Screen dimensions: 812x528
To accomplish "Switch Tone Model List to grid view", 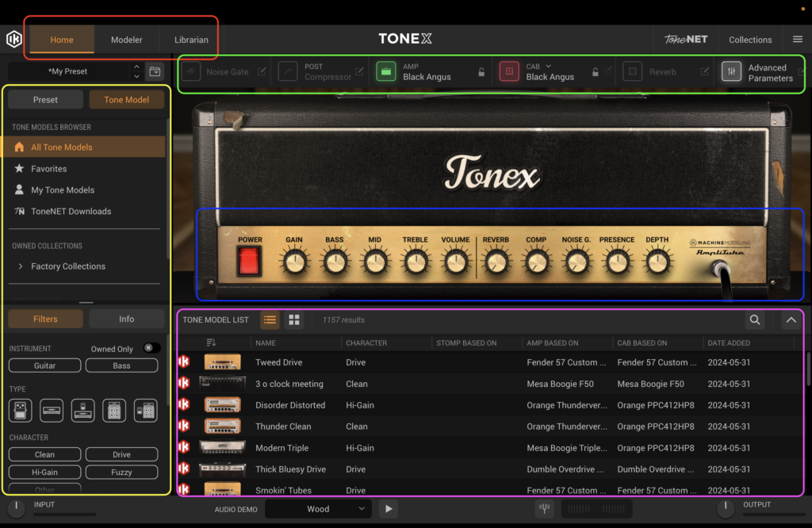I will pyautogui.click(x=294, y=319).
